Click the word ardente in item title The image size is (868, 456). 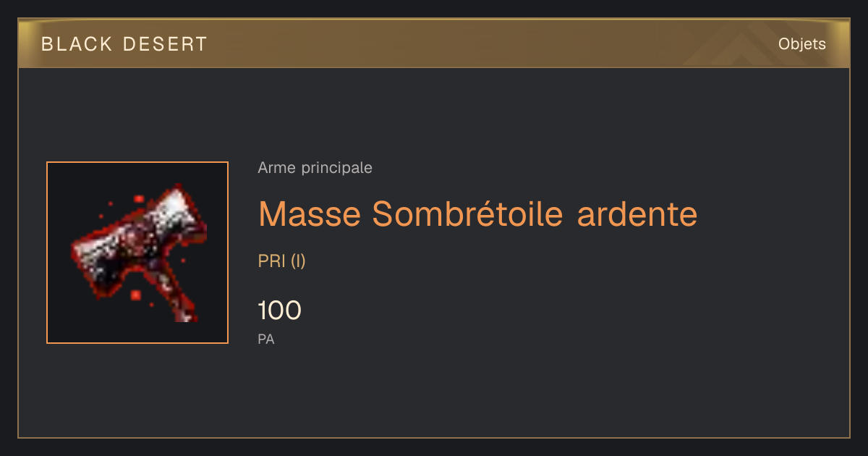[x=637, y=214]
